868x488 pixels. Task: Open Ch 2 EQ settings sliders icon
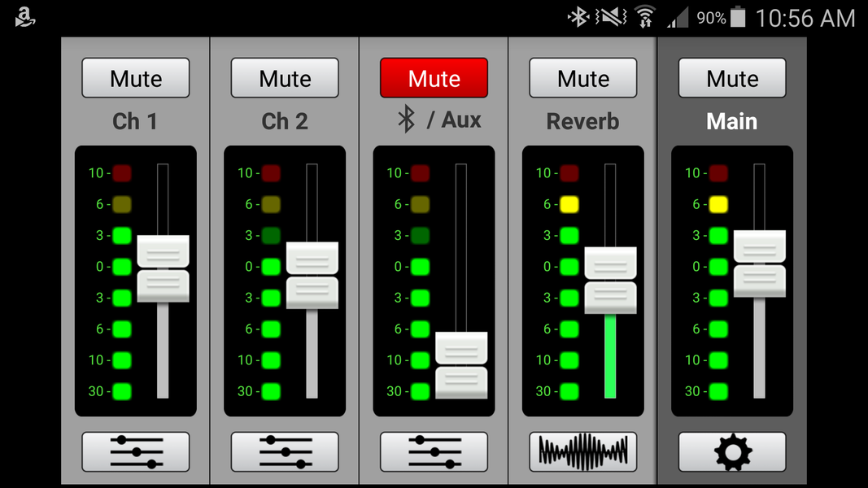pos(285,451)
